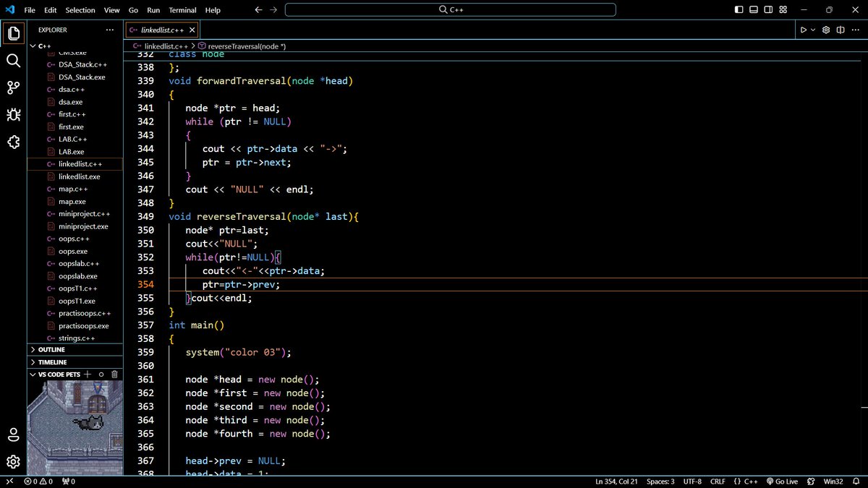Open the Run menu

(153, 10)
